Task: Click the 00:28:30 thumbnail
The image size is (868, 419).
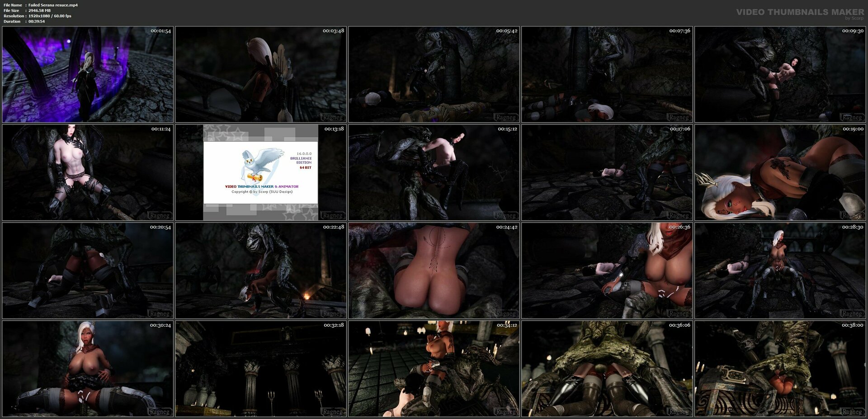Action: pyautogui.click(x=780, y=271)
